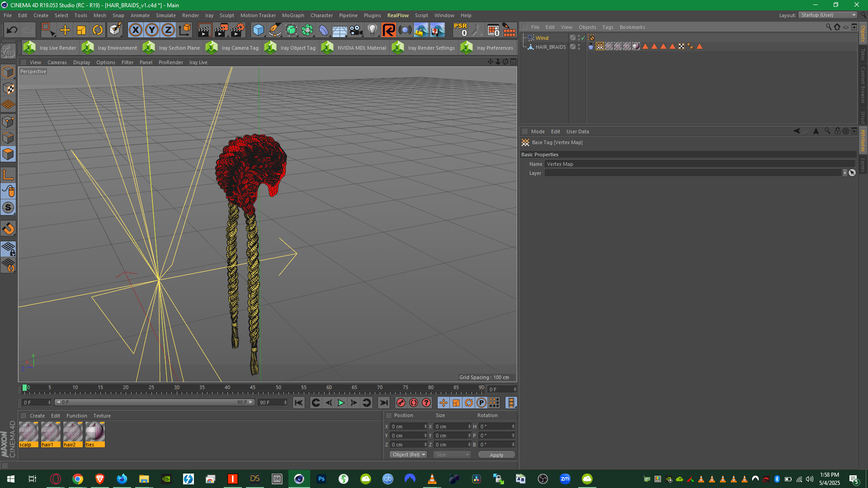Screen dimensions: 868x488
Task: Select the Rotate tool in the top toolbar
Action: click(x=98, y=30)
